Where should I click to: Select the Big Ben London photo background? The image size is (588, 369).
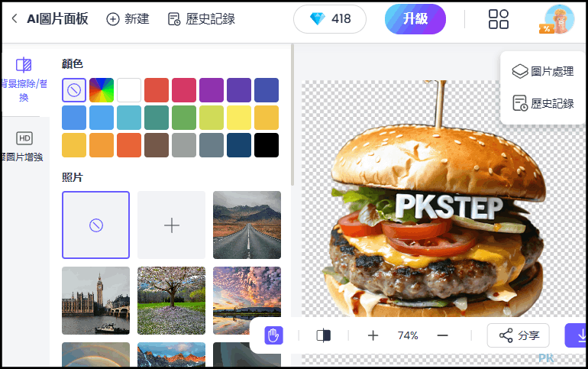coord(96,300)
